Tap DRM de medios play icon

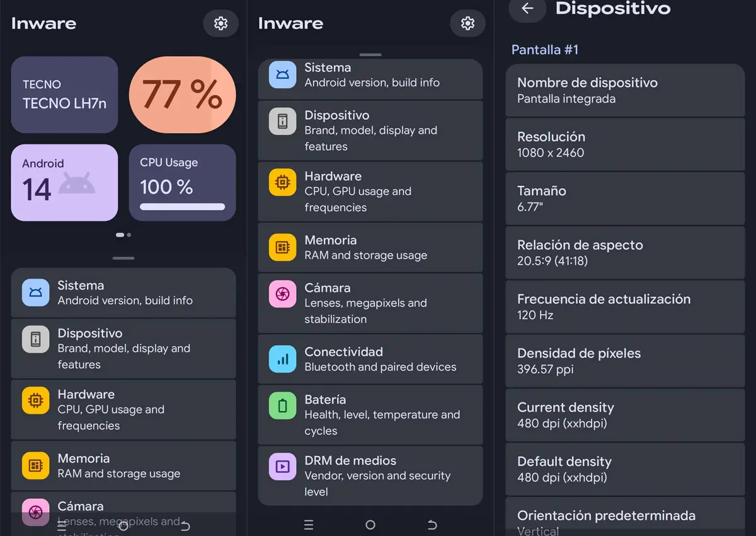pos(282,467)
